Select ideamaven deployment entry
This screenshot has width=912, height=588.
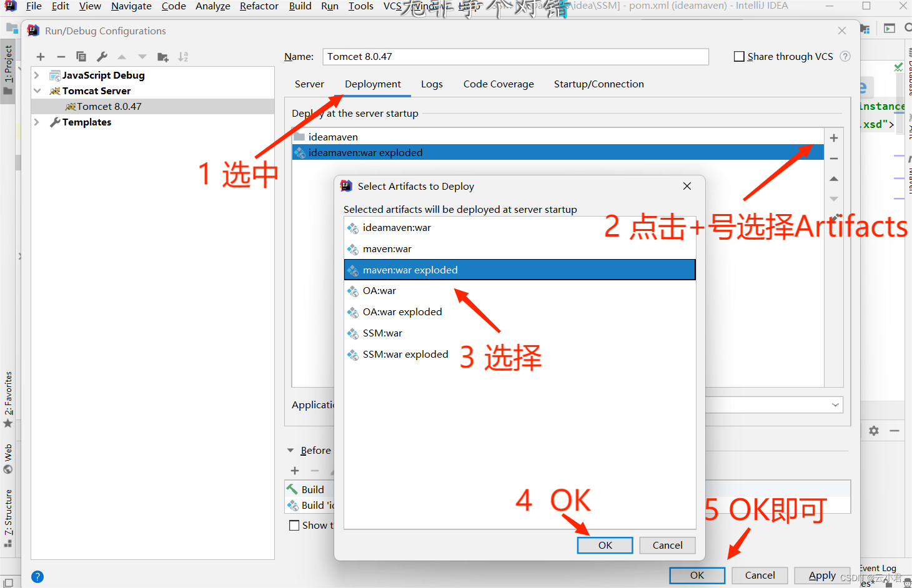558,137
